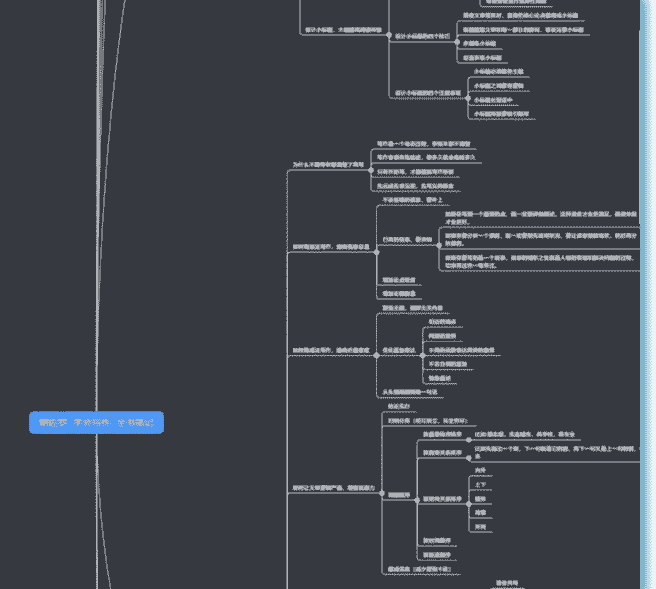Image resolution: width=656 pixels, height=589 pixels.
Task: Select the 时间 leaf node
Action: point(481,526)
